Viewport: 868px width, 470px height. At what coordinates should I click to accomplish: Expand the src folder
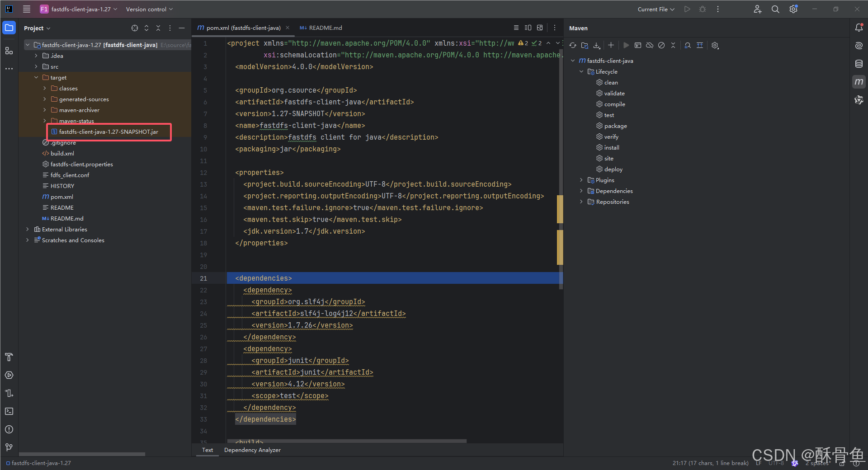click(x=36, y=67)
